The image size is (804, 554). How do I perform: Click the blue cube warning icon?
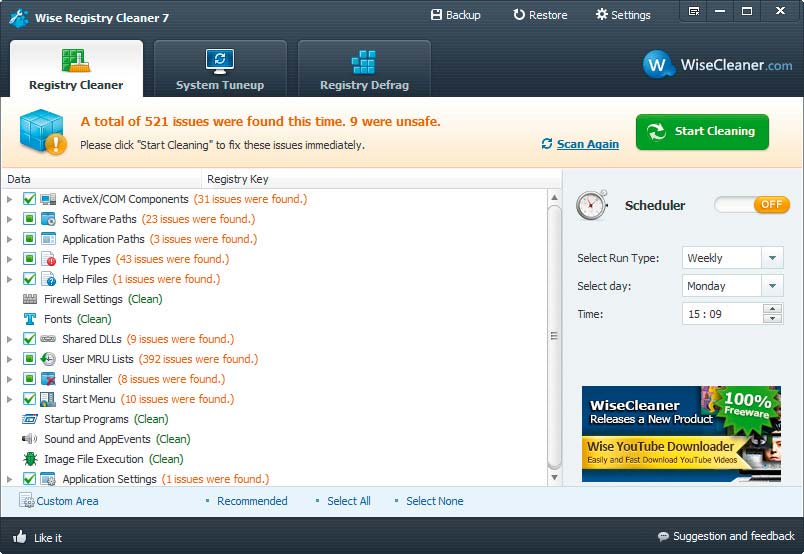(x=43, y=132)
